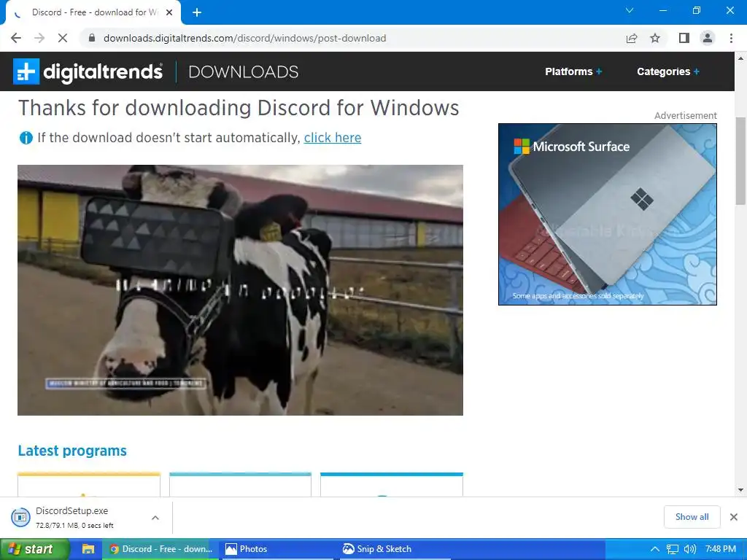
Task: Click the address bar URL
Action: 245,38
